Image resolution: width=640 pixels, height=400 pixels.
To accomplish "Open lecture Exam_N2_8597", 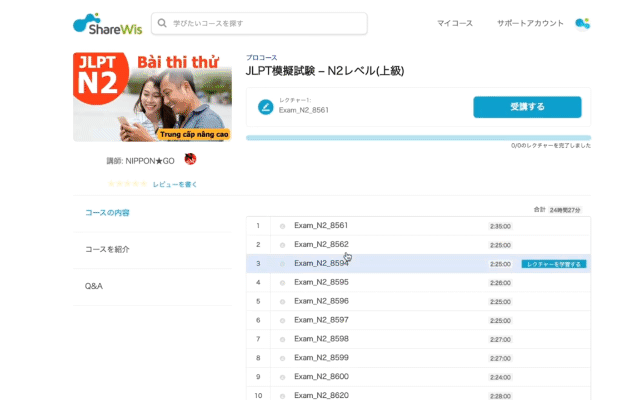I will [321, 320].
